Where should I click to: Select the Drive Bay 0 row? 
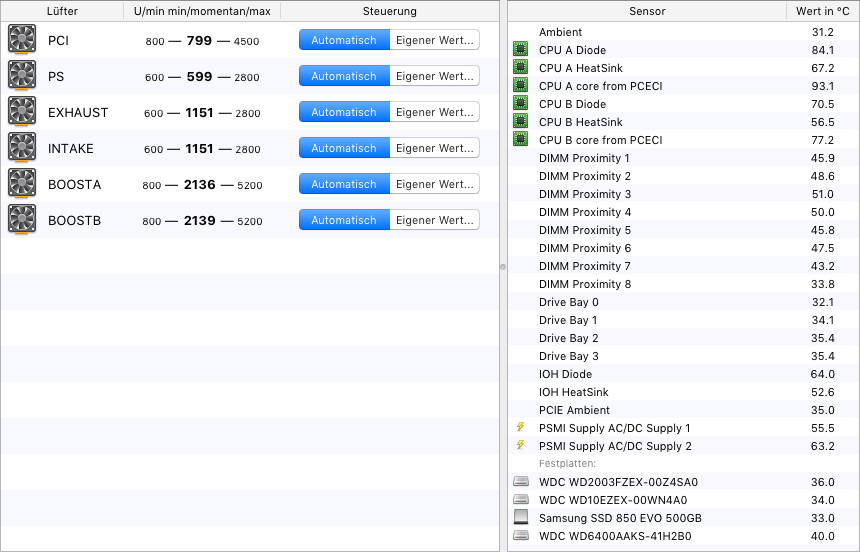click(684, 302)
